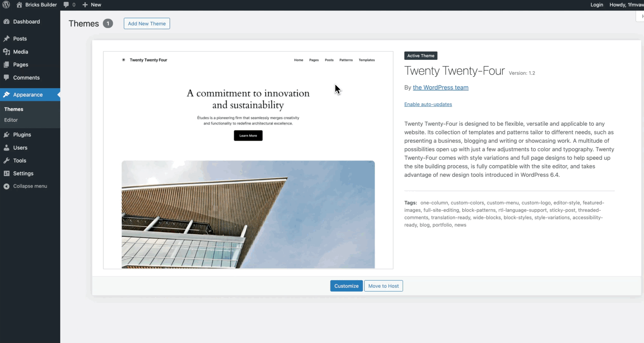
Task: Click the Users icon in sidebar
Action: (x=7, y=147)
